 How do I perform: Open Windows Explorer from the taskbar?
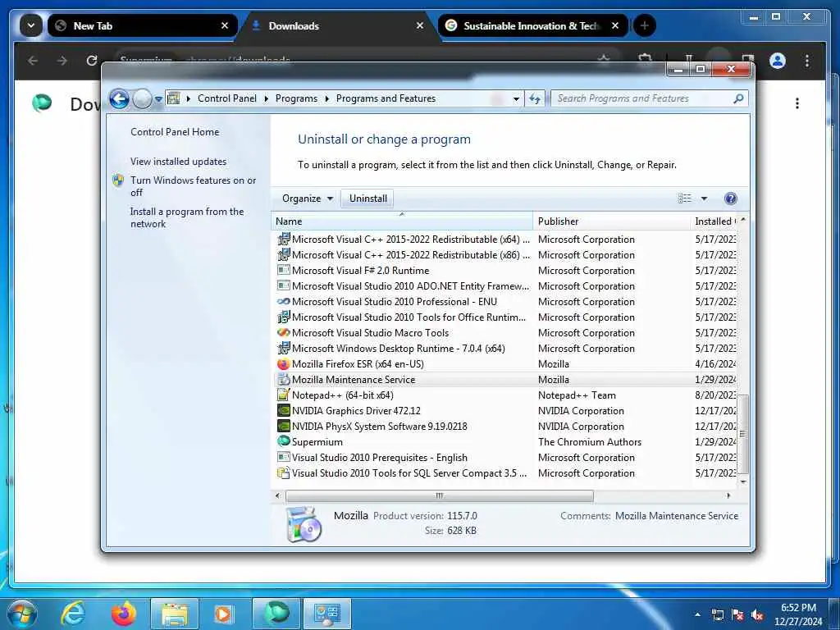coord(175,614)
